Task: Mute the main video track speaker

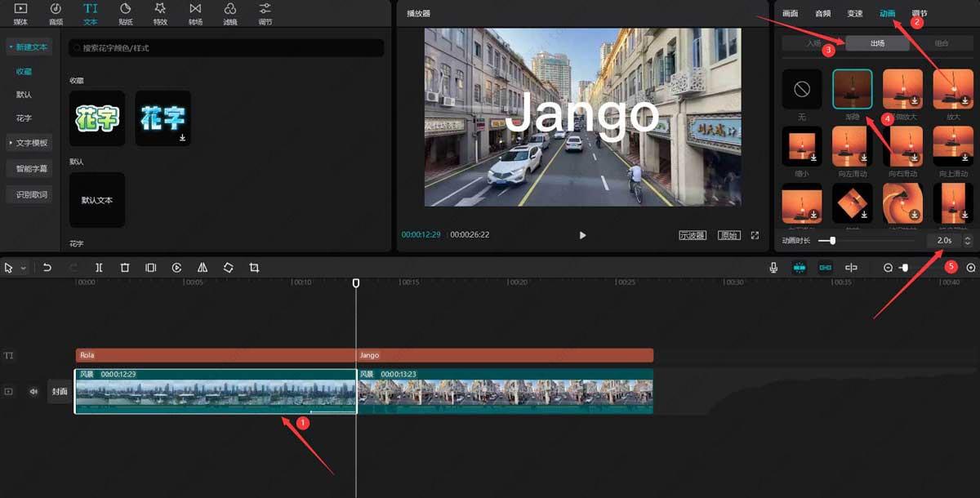Action: 33,391
